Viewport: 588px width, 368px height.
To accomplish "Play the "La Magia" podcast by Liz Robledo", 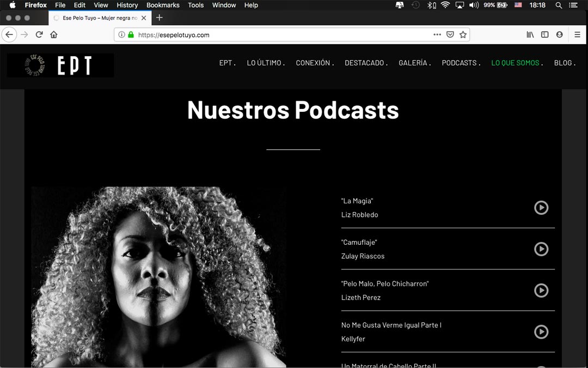I will coord(541,208).
